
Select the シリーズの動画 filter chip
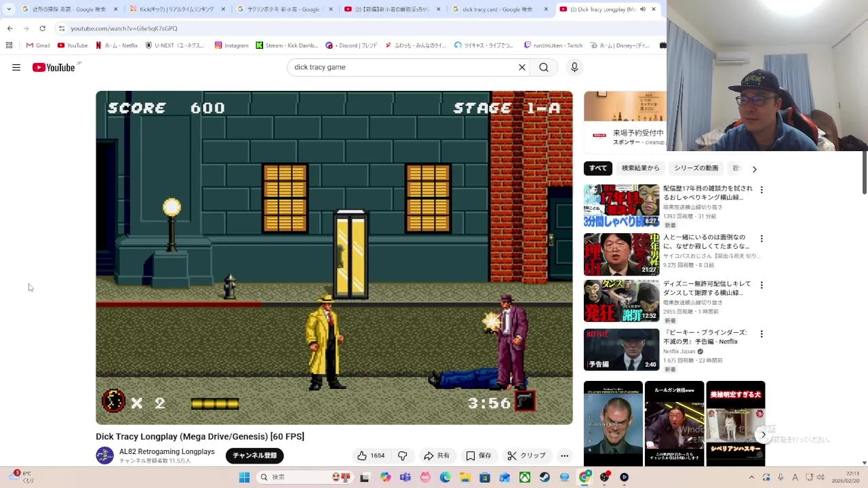pyautogui.click(x=696, y=168)
